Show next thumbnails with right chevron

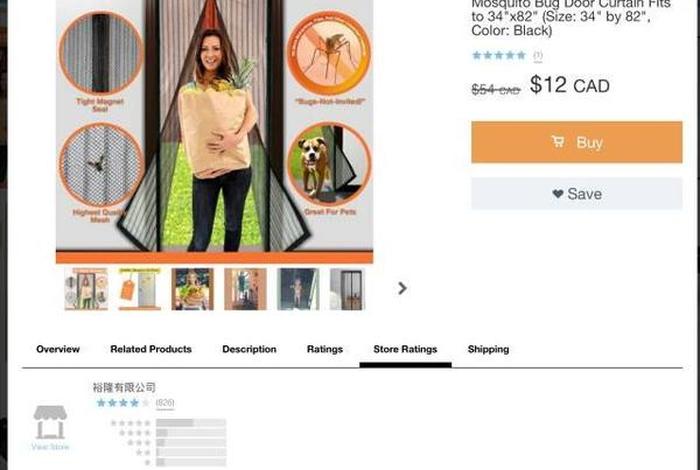(402, 288)
